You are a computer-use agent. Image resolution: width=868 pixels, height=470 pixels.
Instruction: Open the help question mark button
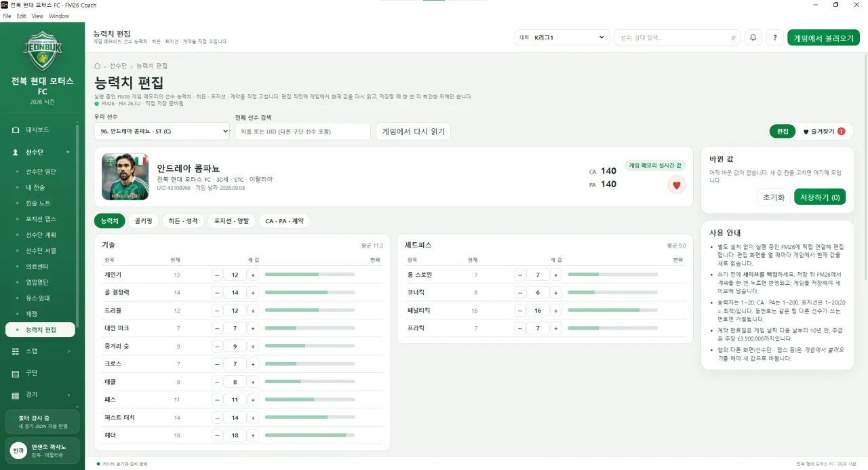(775, 38)
